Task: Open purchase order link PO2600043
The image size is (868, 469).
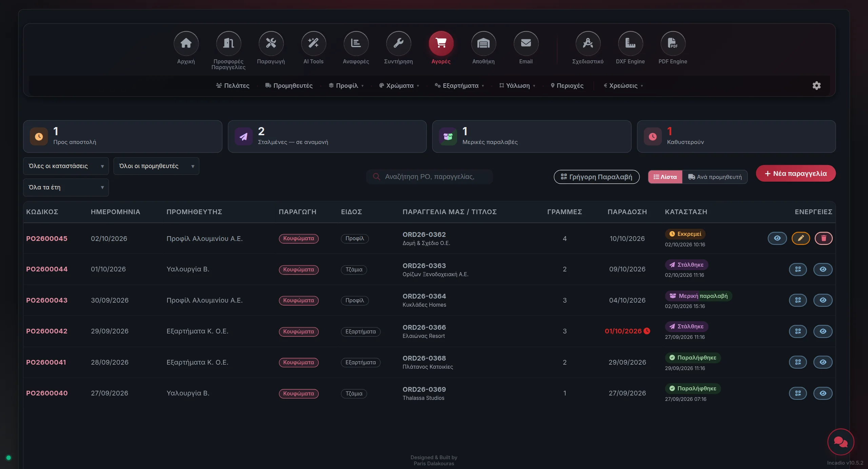Action: (47, 300)
